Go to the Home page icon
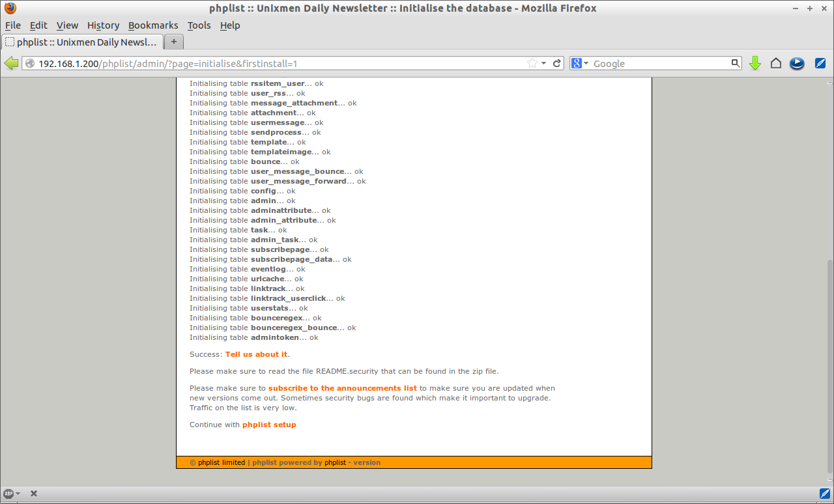The height and width of the screenshot is (504, 834). [776, 63]
